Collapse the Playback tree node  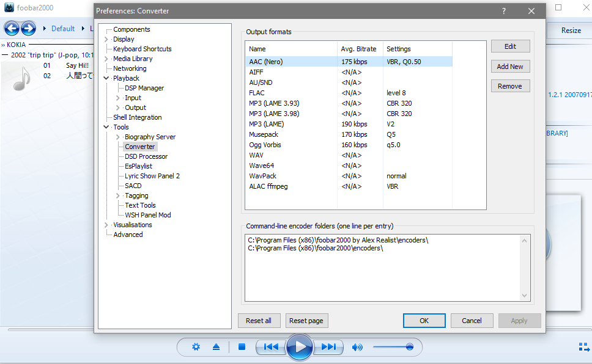[x=107, y=78]
